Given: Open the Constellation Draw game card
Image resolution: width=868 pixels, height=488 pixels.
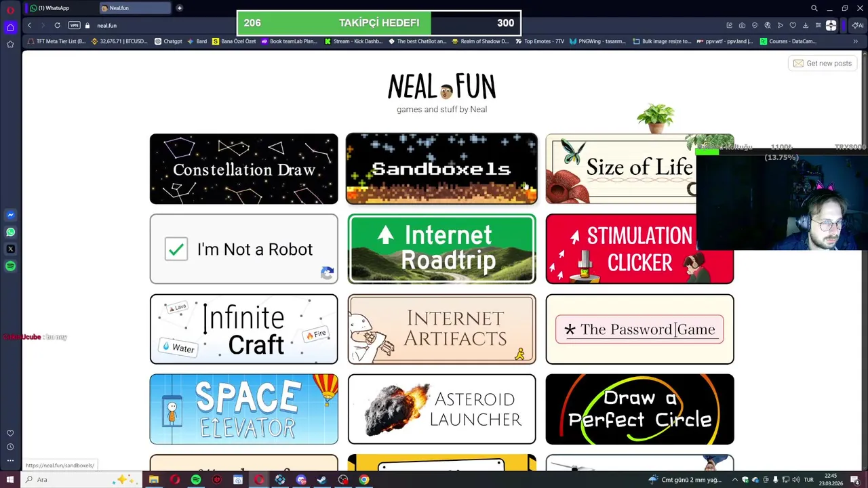Looking at the screenshot, I should [x=243, y=169].
